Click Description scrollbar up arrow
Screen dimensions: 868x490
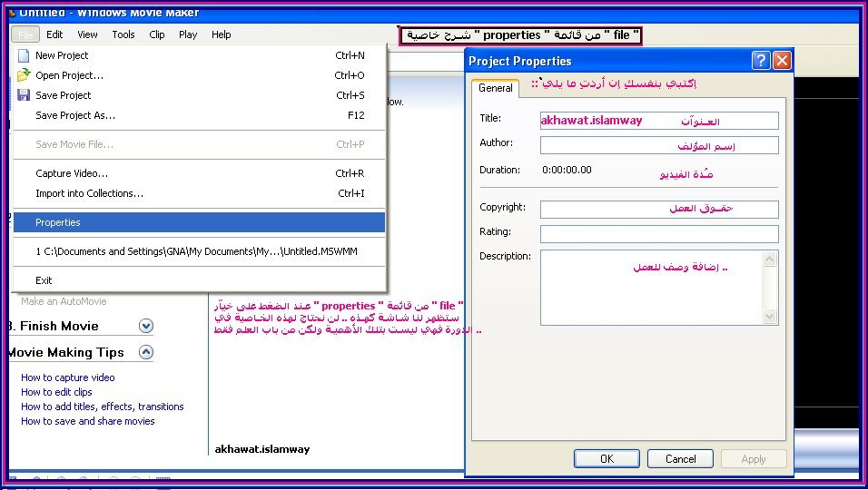(770, 259)
